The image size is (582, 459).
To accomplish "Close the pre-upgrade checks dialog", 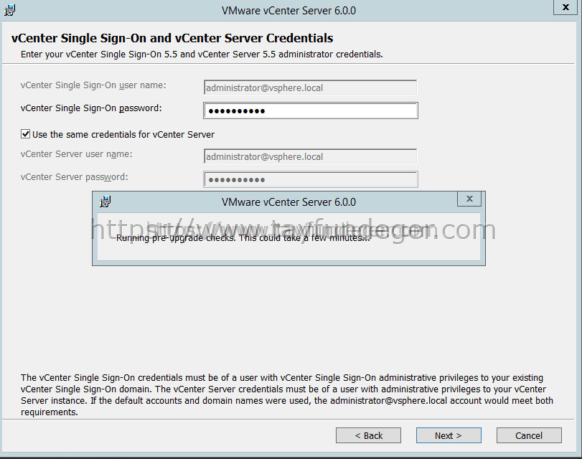I will 469,199.
